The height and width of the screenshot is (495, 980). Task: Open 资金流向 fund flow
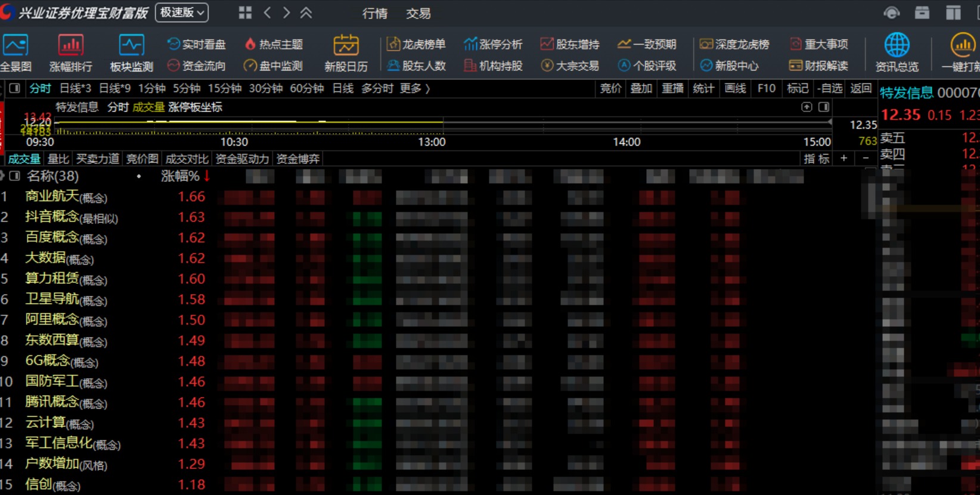(x=197, y=66)
